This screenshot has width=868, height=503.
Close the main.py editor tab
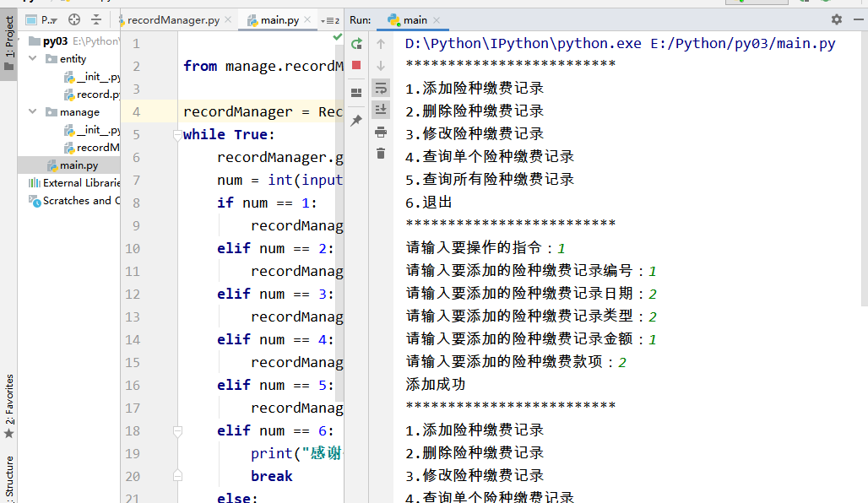pos(308,20)
